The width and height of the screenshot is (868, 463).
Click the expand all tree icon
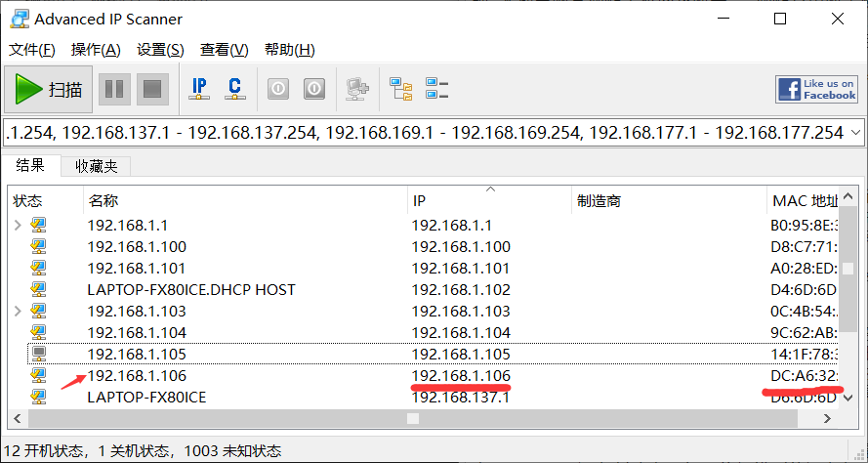pyautogui.click(x=400, y=89)
